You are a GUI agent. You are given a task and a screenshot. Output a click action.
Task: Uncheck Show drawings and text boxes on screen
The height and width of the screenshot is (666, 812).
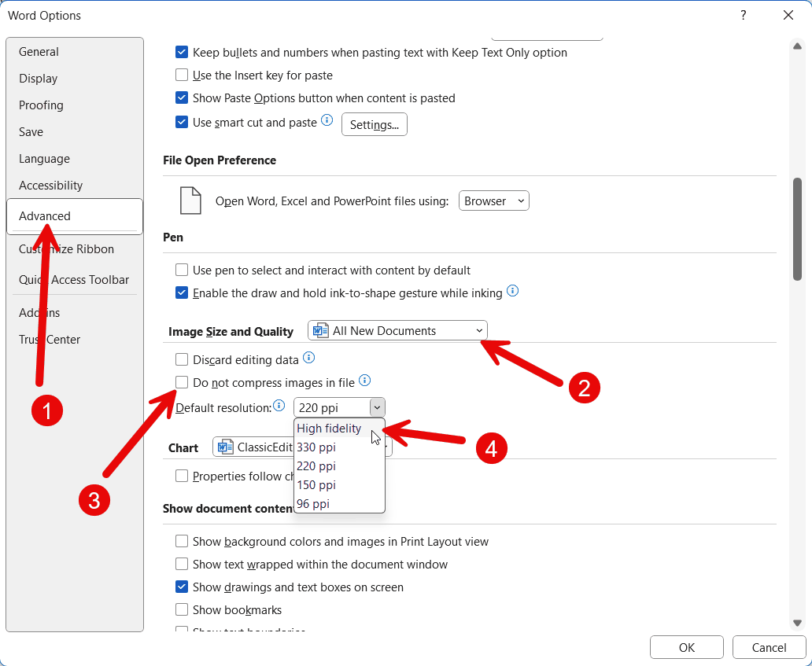(181, 587)
